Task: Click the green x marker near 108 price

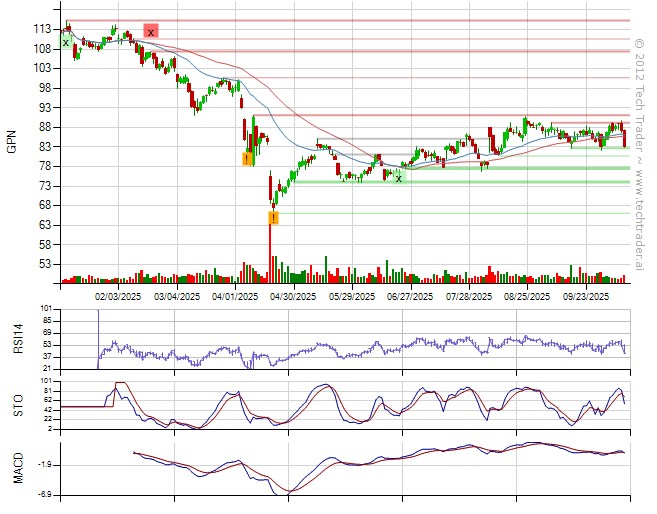Action: (x=66, y=43)
